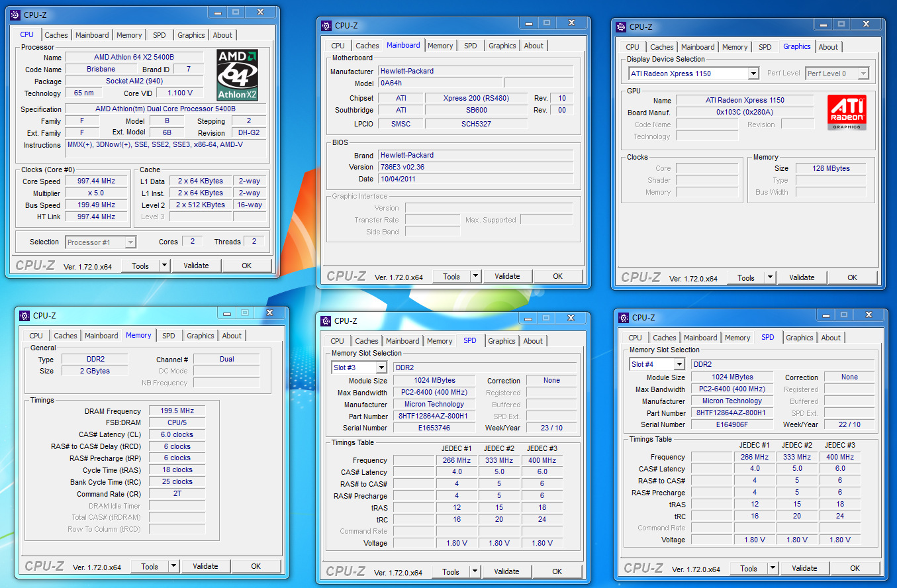This screenshot has width=897, height=588.
Task: Click the CAS# Latency value '6.0 clocks'
Action: (x=177, y=434)
